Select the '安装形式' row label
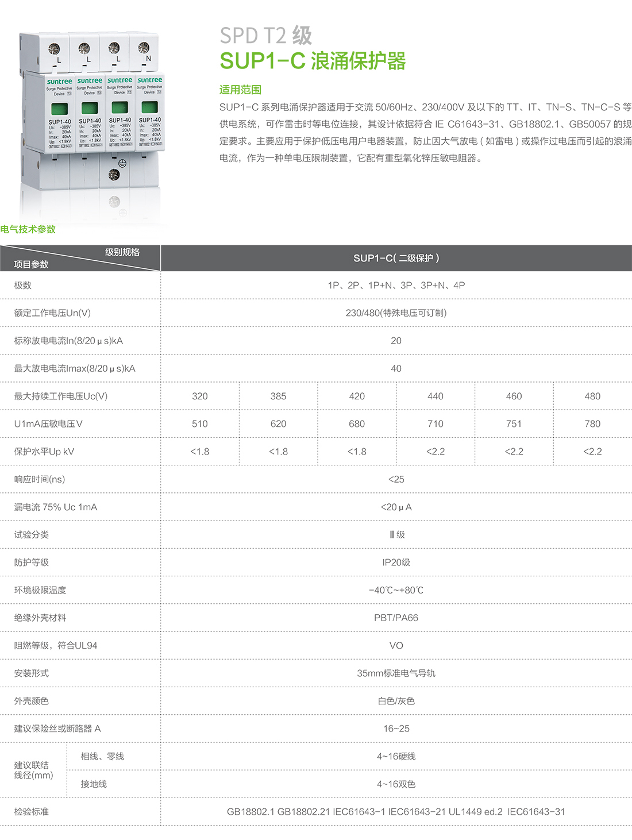632x840 pixels. (x=32, y=673)
